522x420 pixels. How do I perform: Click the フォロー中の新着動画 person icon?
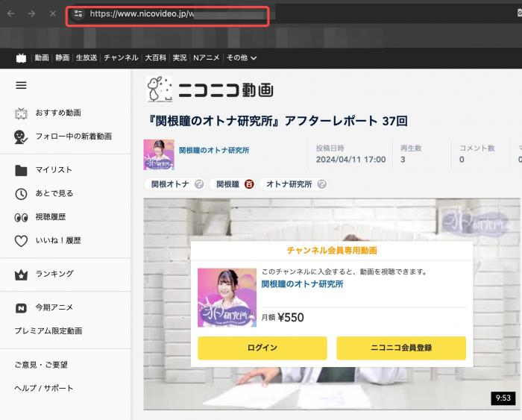coord(21,137)
